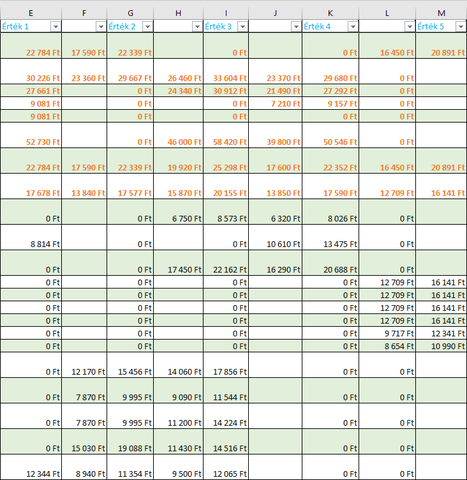This screenshot has height=480, width=467.
Task: Select cell with 21 490 Ft
Action: tap(275, 90)
